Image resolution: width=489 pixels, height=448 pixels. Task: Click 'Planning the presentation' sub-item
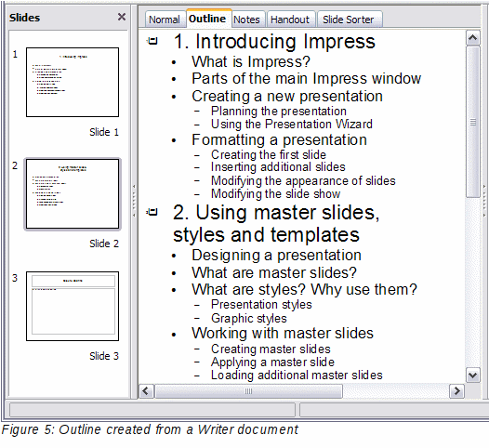(279, 111)
